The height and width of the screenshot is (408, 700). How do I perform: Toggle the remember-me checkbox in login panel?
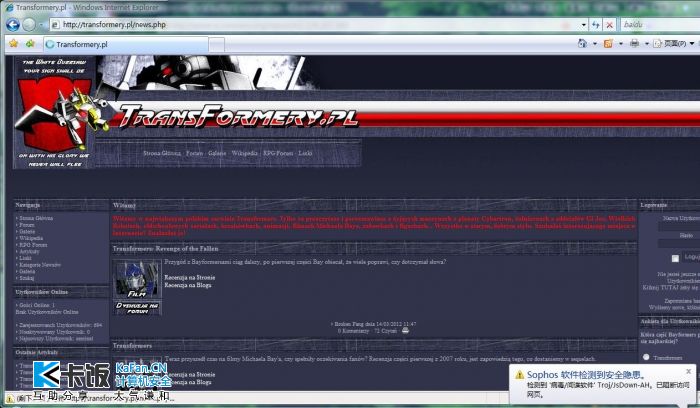[x=675, y=258]
